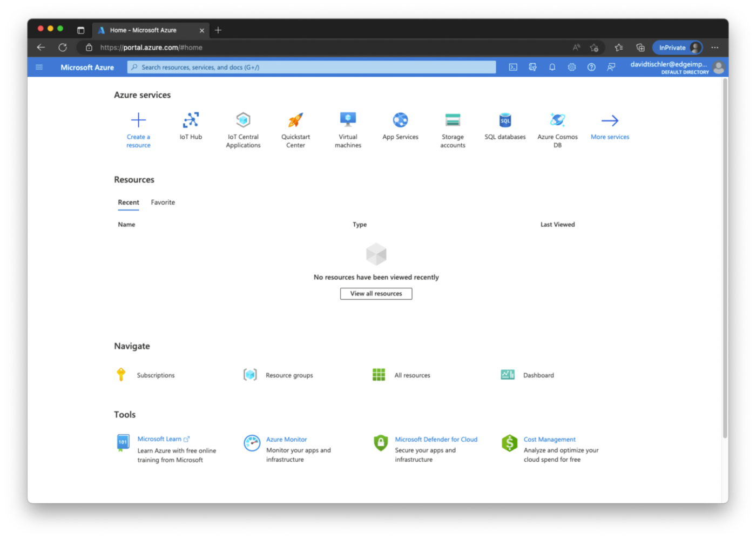Click the Create a resource plus icon
Screen dimensions: 756x540
pos(138,120)
